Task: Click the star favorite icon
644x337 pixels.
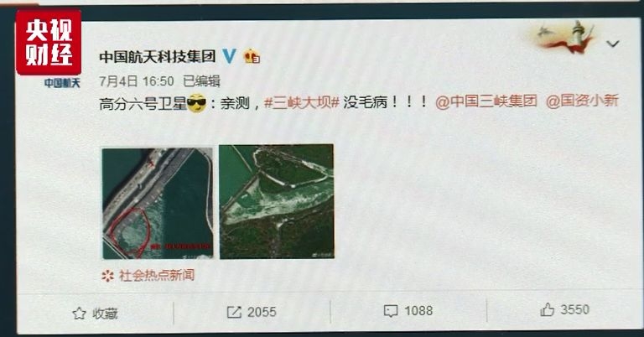Action: [x=79, y=314]
